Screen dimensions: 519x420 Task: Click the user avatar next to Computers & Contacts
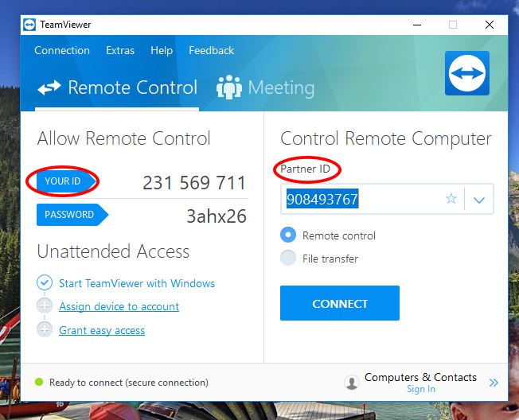(x=352, y=383)
